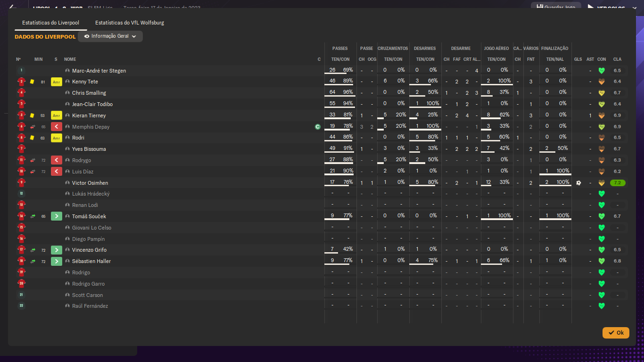The image size is (644, 362).
Task: Click Victor Osimhen's goal ball icon
Action: [578, 183]
